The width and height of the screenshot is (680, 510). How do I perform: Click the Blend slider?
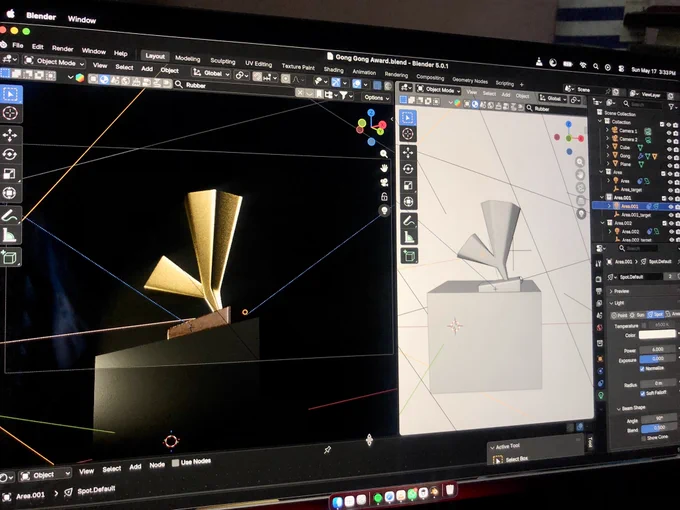659,428
